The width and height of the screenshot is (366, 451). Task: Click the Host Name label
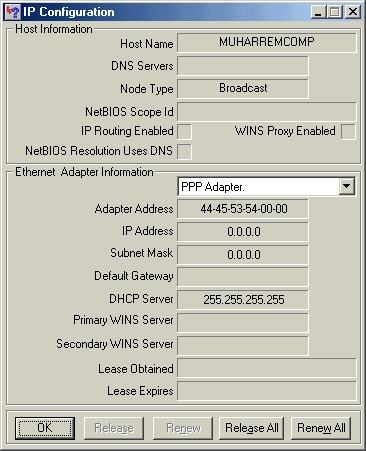click(147, 44)
